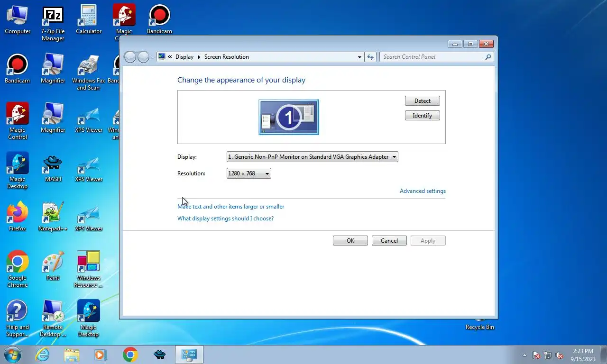
Task: Maximize the Screen Resolution window
Action: [x=470, y=44]
